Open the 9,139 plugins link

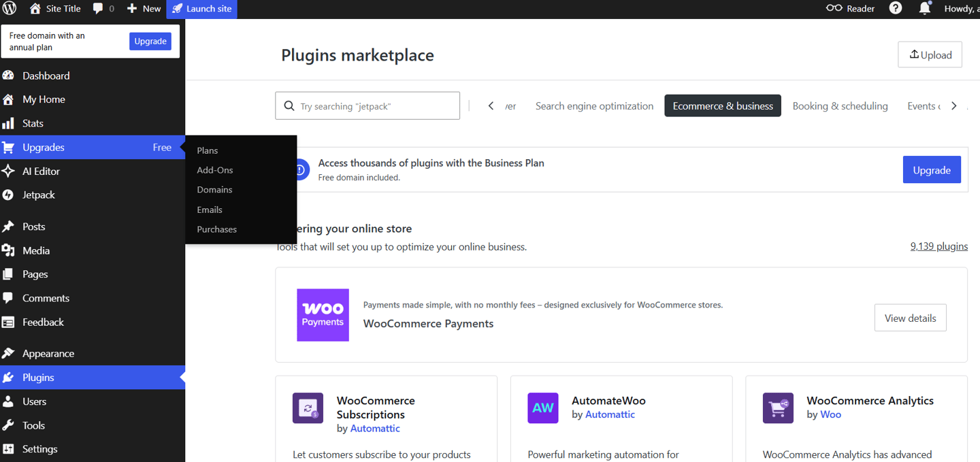pos(938,246)
